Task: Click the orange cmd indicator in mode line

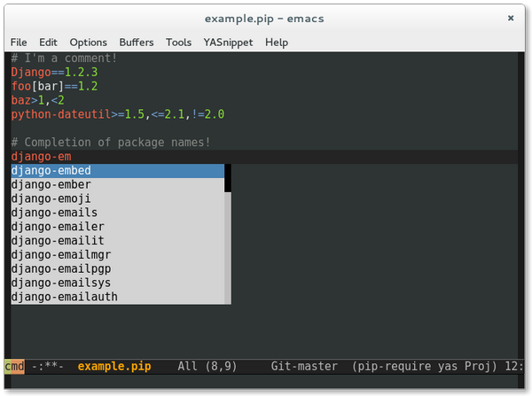Action: coord(14,366)
